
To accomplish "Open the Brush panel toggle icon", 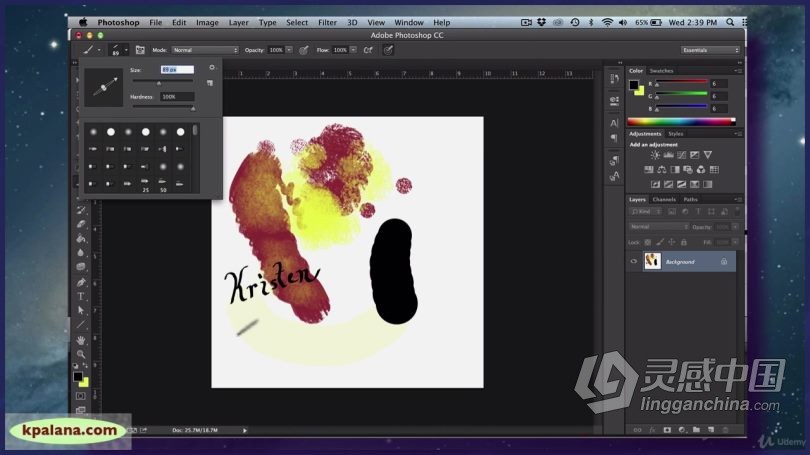I will tap(140, 50).
